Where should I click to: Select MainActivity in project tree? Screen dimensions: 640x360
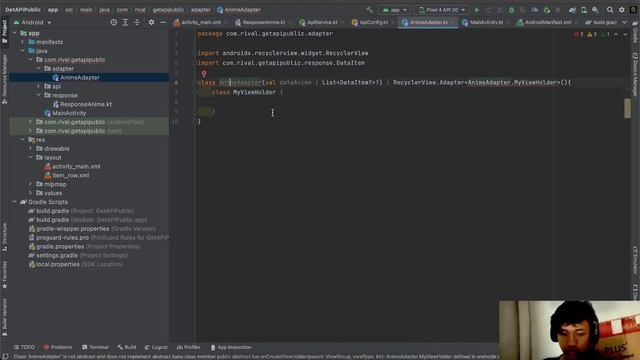point(69,113)
